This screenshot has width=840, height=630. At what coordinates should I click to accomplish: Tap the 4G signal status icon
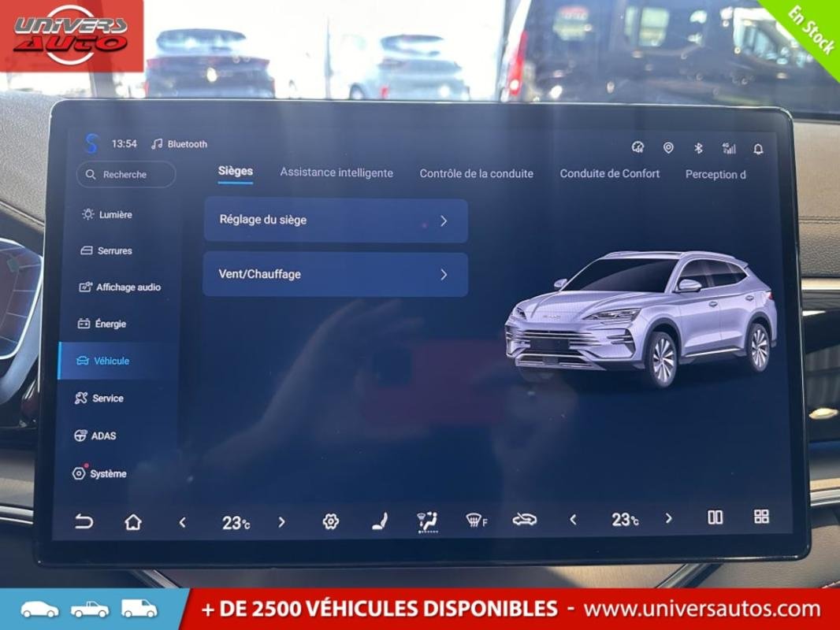[729, 148]
